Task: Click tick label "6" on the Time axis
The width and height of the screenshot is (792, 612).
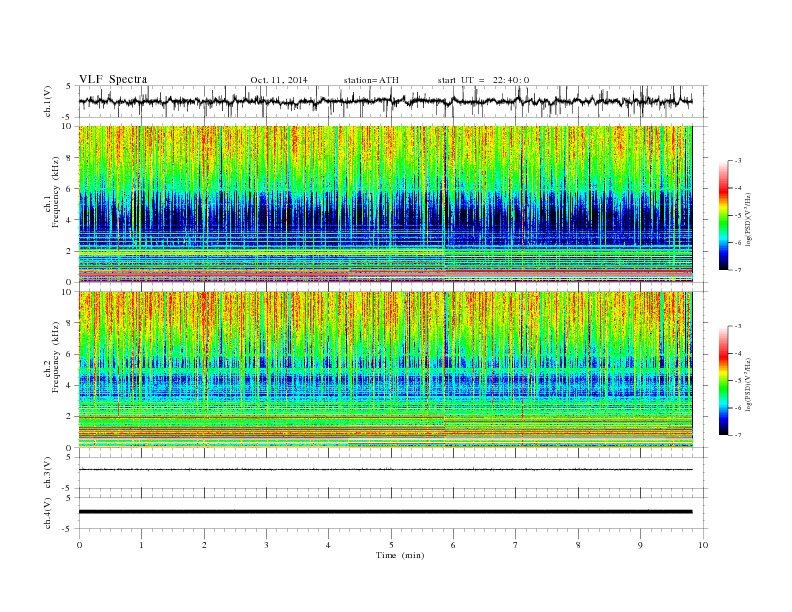Action: point(453,545)
